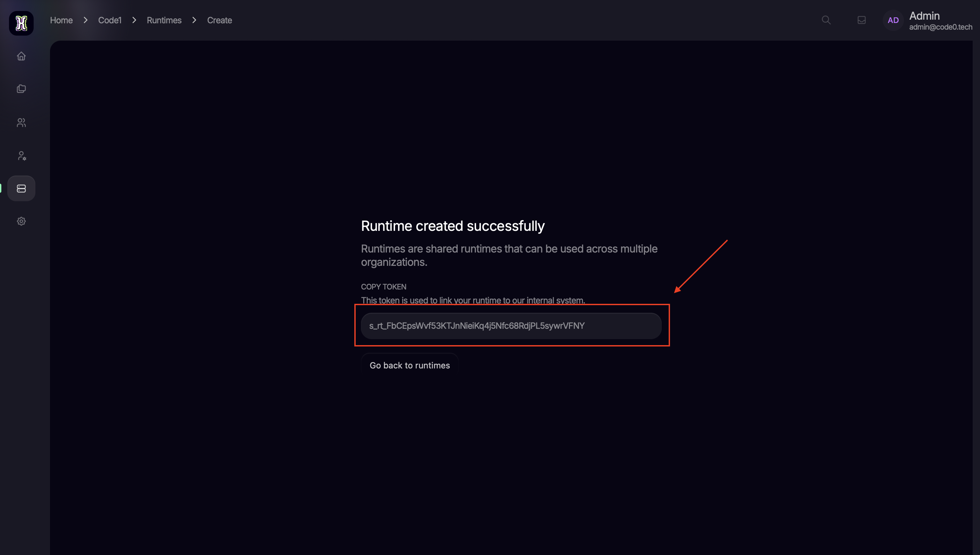
Task: Click the Admin username in the header
Action: click(x=924, y=16)
